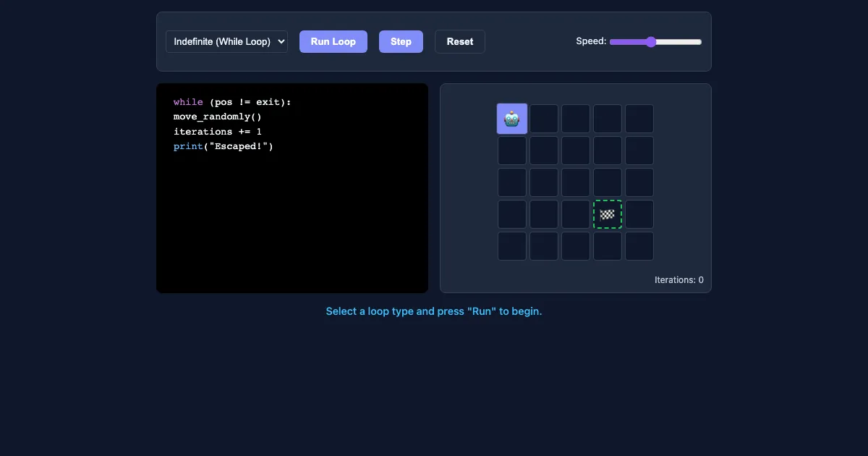Click the print("Escaped!") code line
The image size is (868, 456).
(x=224, y=146)
